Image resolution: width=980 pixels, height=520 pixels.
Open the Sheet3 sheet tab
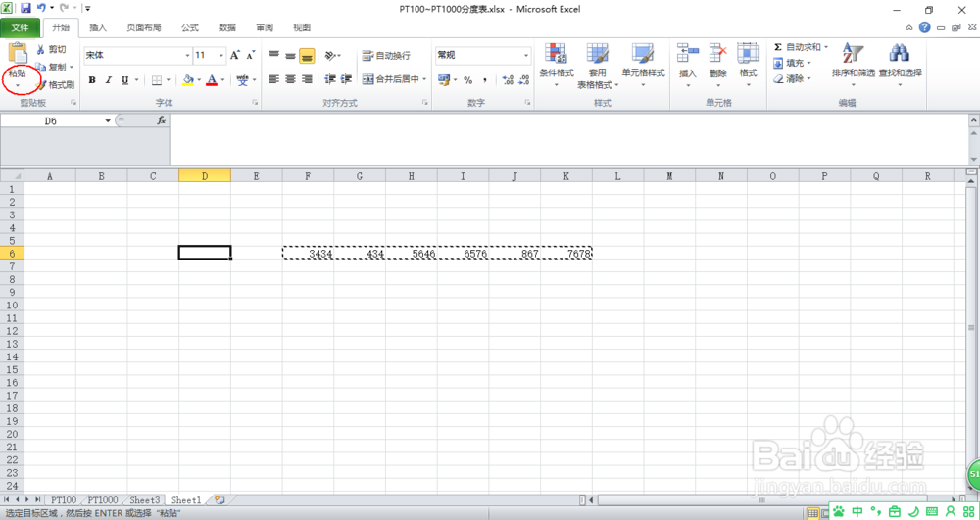click(145, 500)
